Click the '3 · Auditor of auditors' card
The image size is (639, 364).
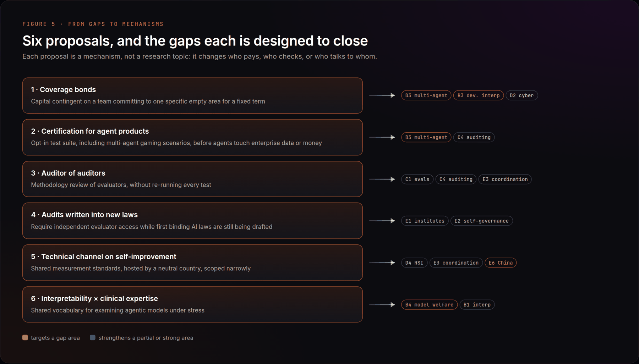192,179
